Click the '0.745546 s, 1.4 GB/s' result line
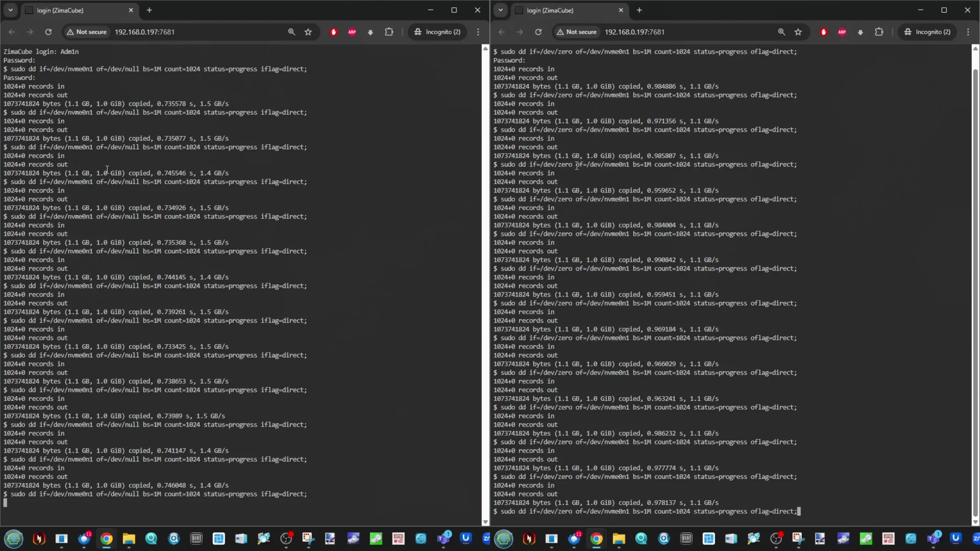The height and width of the screenshot is (551, 980). (x=116, y=173)
